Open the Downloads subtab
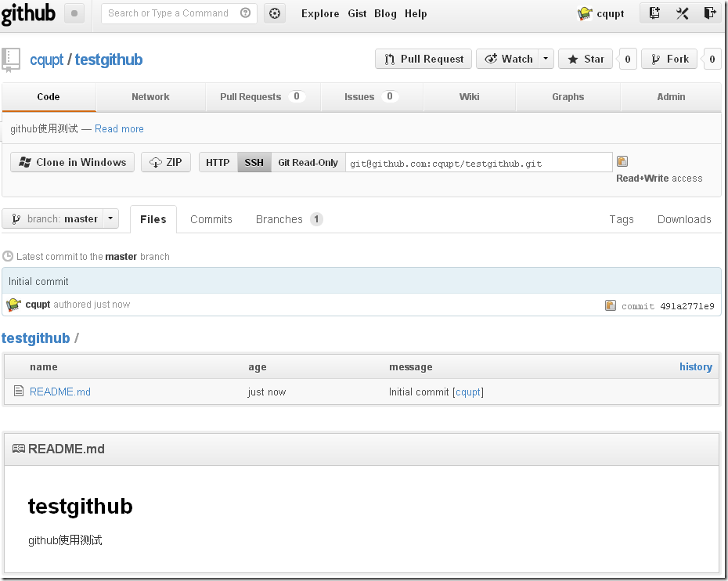 click(684, 219)
